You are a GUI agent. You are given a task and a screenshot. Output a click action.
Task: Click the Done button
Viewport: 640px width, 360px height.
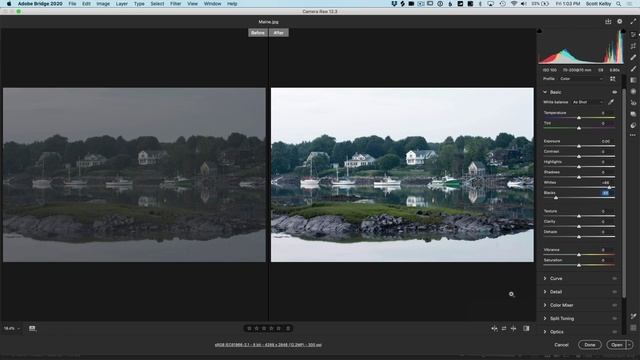(x=590, y=345)
